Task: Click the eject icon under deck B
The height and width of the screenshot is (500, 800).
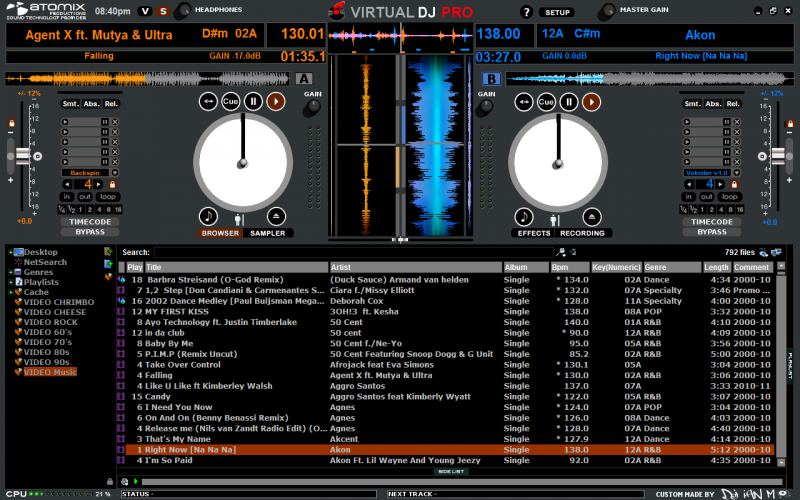Action: (x=591, y=217)
